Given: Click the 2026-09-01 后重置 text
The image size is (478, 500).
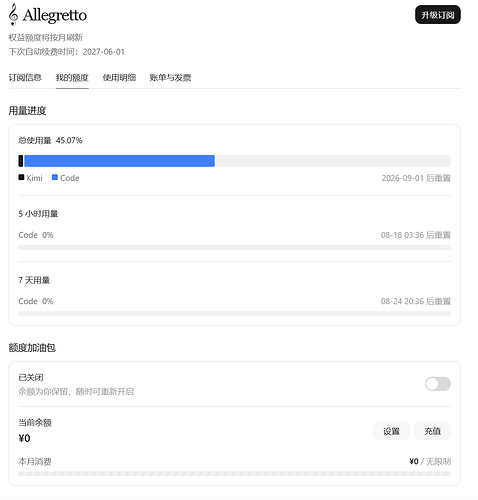Looking at the screenshot, I should tap(416, 178).
